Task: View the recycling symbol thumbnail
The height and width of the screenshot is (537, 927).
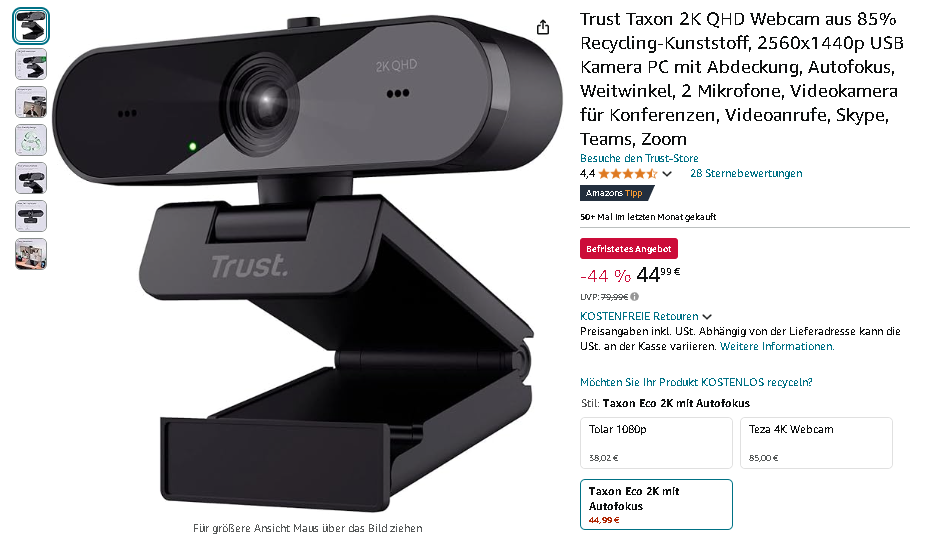Action: 31,140
